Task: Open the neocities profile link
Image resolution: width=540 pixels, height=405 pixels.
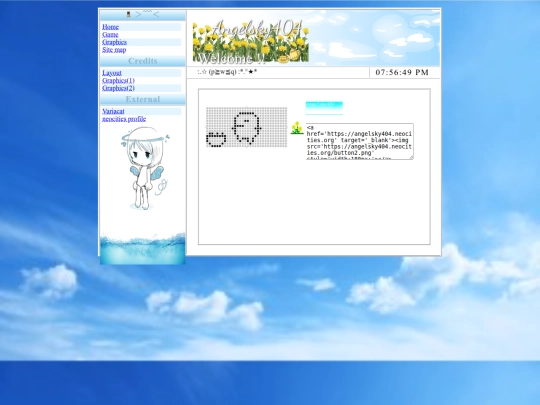Action: point(124,119)
